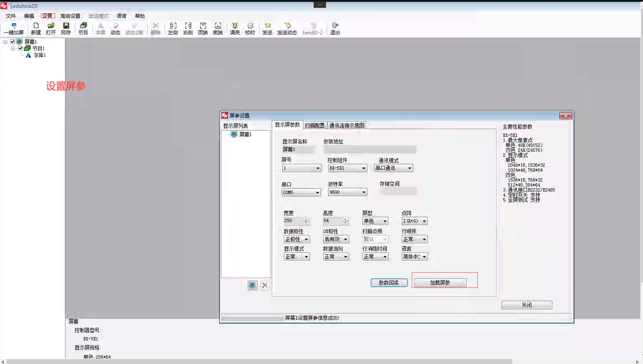Click the 一键加屏 toolbar icon
643x364 pixels.
point(14,29)
